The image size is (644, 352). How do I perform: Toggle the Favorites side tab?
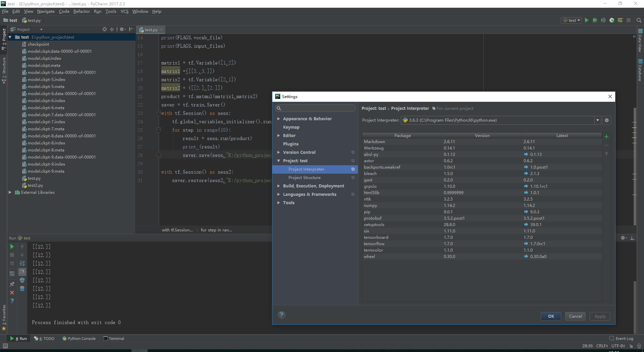(x=4, y=317)
